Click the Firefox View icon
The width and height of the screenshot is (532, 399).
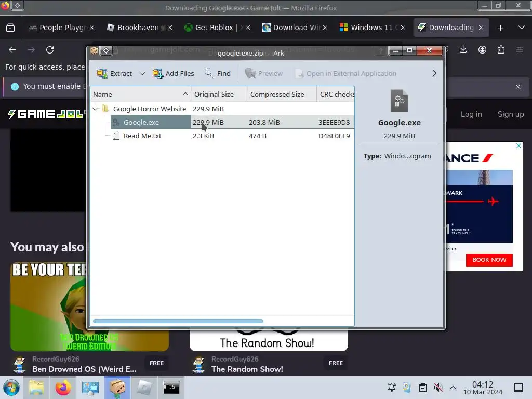[10, 28]
